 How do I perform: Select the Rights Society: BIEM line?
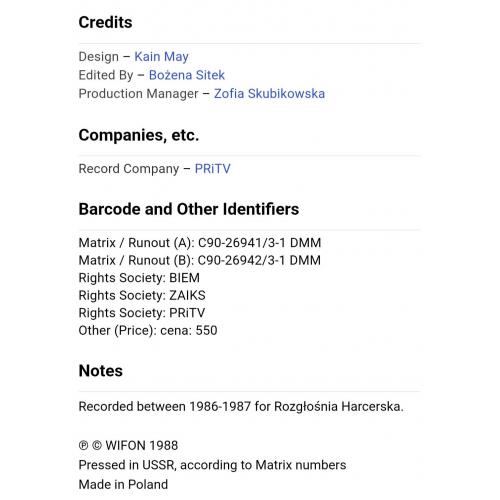pos(139,278)
